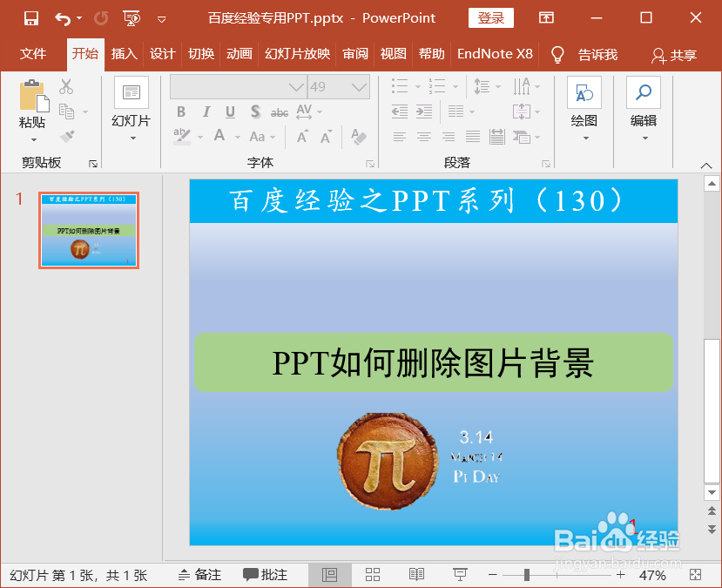Viewport: 722px width, 588px height.
Task: Switch to the 审阅 tab
Action: click(355, 54)
